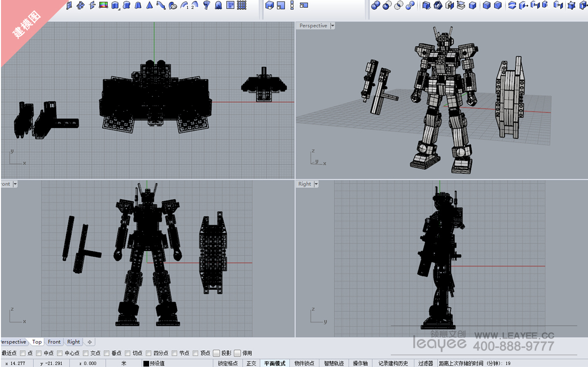
Task: Select the funnel-shaped revolve surface icon
Action: 206,5
